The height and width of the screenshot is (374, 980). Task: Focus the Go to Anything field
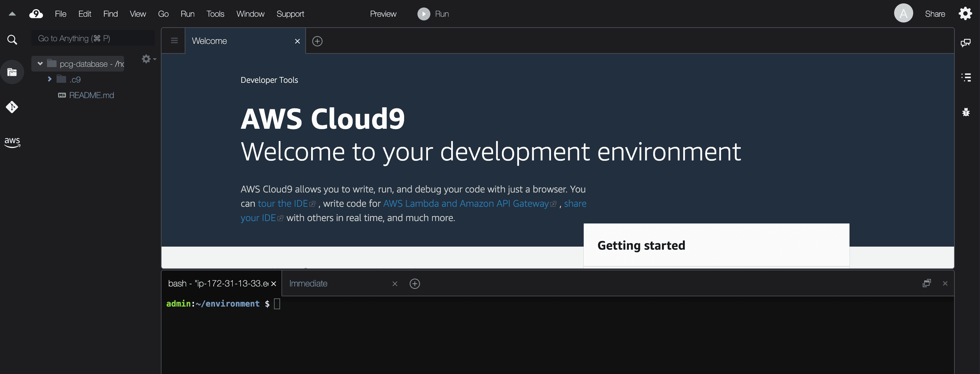click(x=93, y=38)
